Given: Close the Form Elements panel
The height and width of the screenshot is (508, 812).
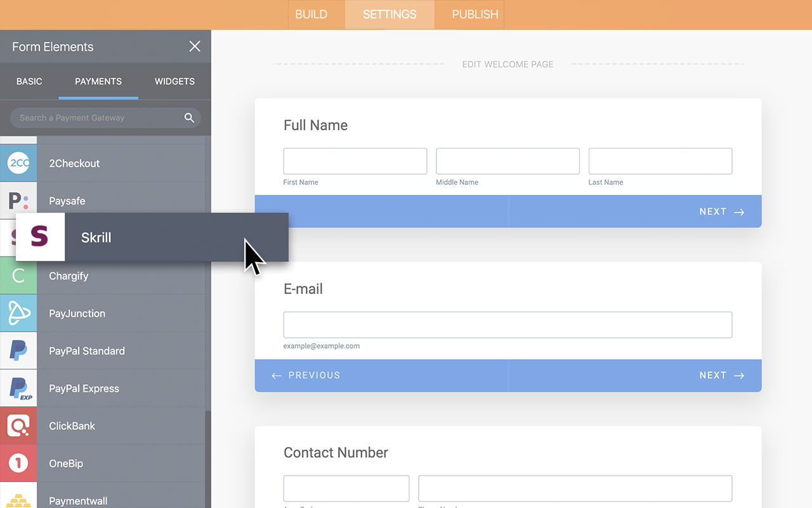Looking at the screenshot, I should pos(194,46).
